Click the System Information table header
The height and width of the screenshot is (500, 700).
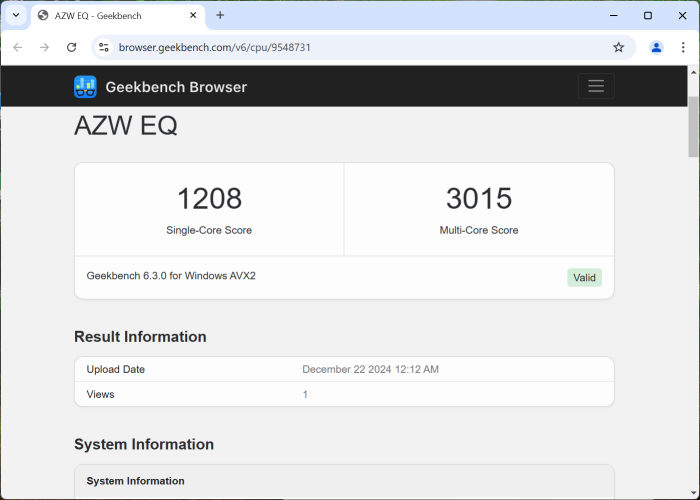(135, 481)
